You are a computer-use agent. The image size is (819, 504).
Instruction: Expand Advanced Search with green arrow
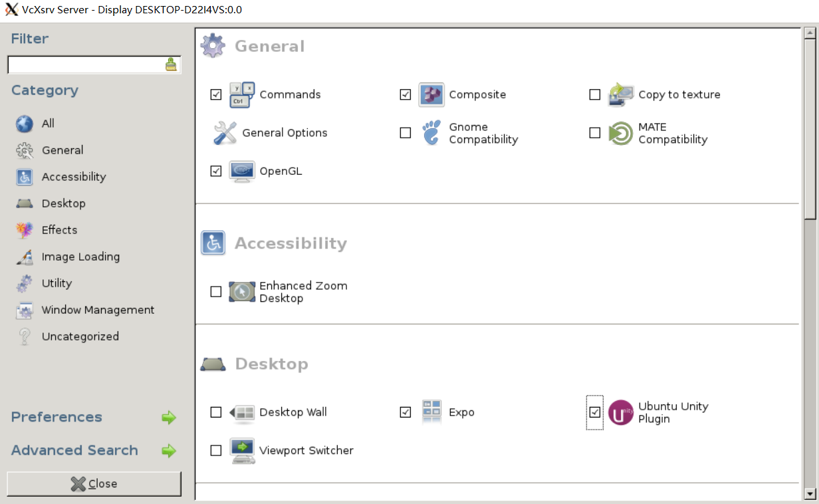(169, 451)
